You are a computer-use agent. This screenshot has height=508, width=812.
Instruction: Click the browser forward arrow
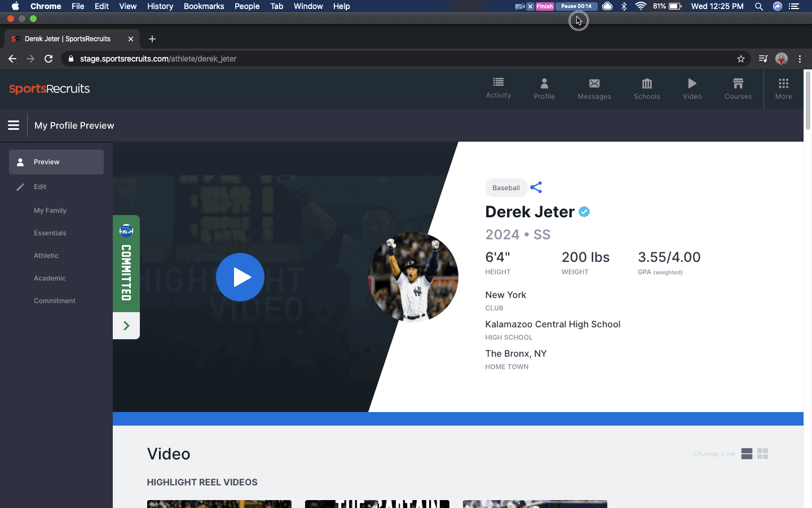30,59
